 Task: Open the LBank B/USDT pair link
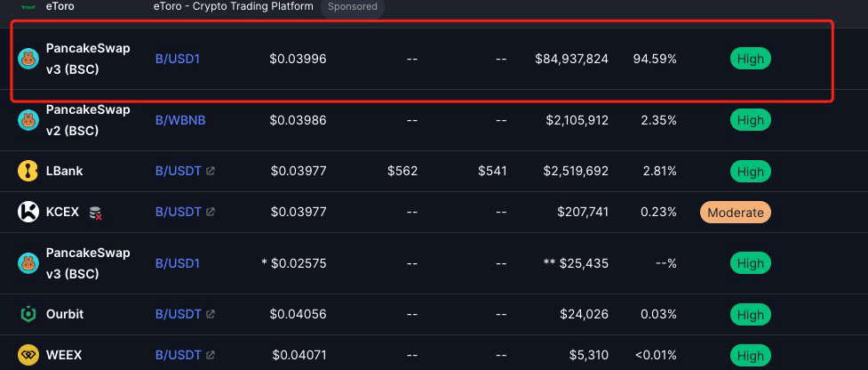[179, 171]
